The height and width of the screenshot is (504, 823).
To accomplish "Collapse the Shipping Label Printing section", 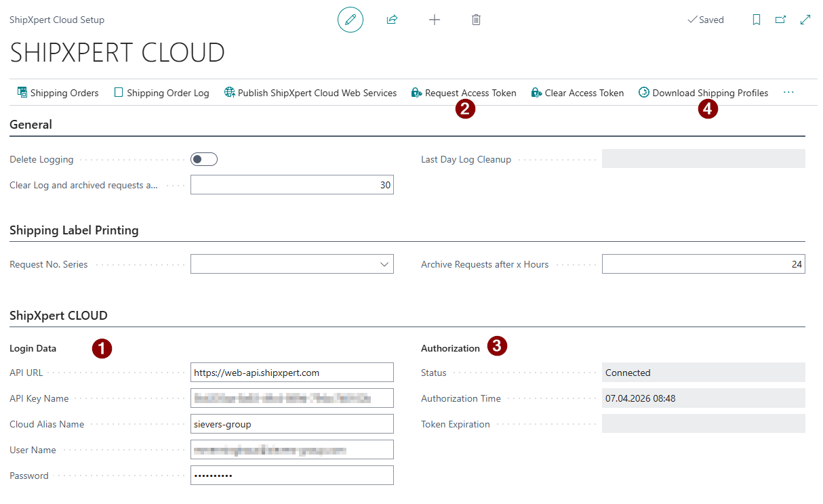I will click(x=74, y=230).
